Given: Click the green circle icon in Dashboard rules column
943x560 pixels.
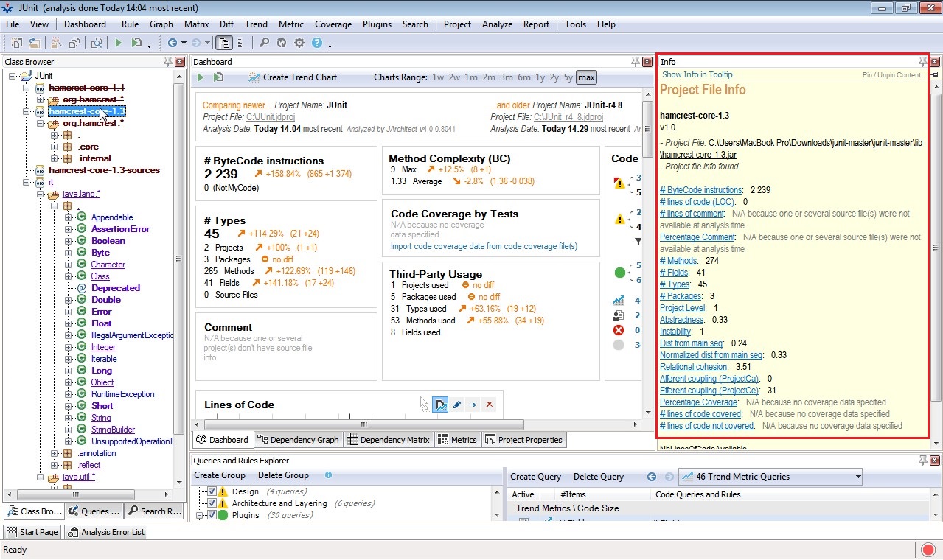Looking at the screenshot, I should click(619, 273).
